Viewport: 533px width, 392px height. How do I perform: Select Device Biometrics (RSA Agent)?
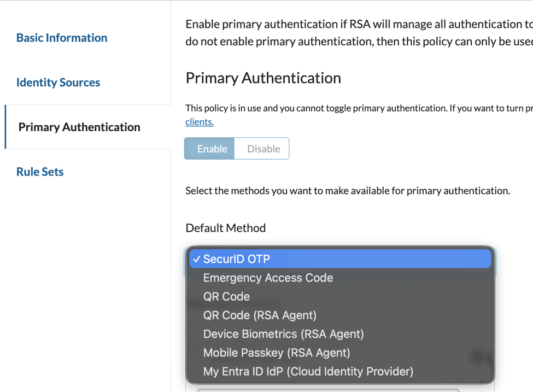(x=340, y=334)
